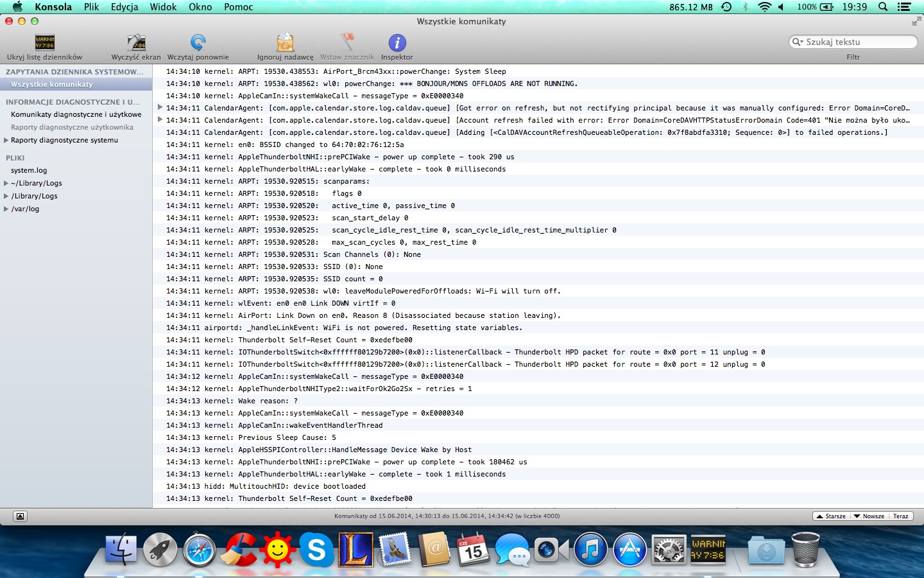This screenshot has height=578, width=924.
Task: Expand the 'Account refresh failed' log entry
Action: point(160,119)
